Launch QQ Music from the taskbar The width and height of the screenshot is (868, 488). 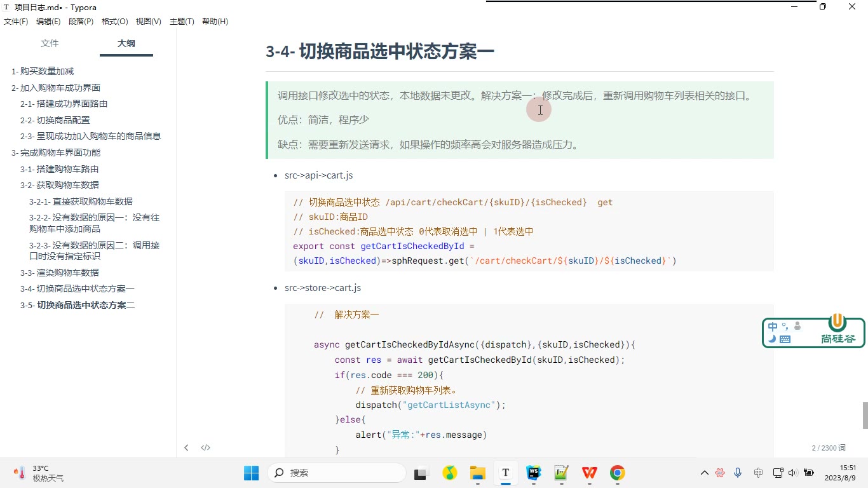pyautogui.click(x=449, y=473)
